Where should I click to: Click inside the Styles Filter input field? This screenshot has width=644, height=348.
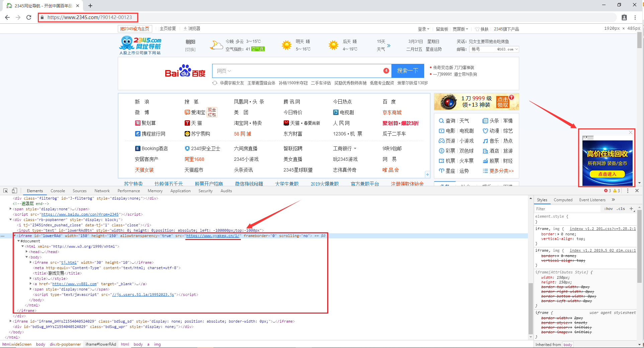click(x=567, y=209)
